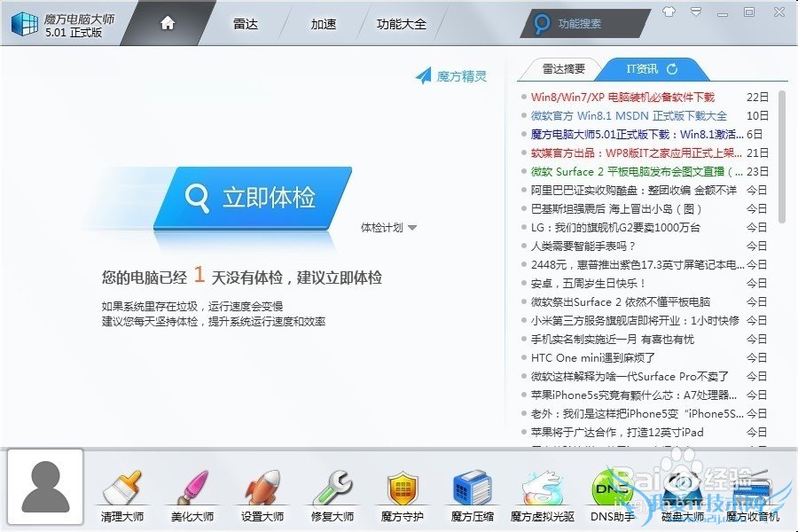Open 微软祭出Surface 2 依然不懂平板电脑 item
798x532 pixels.
621,301
